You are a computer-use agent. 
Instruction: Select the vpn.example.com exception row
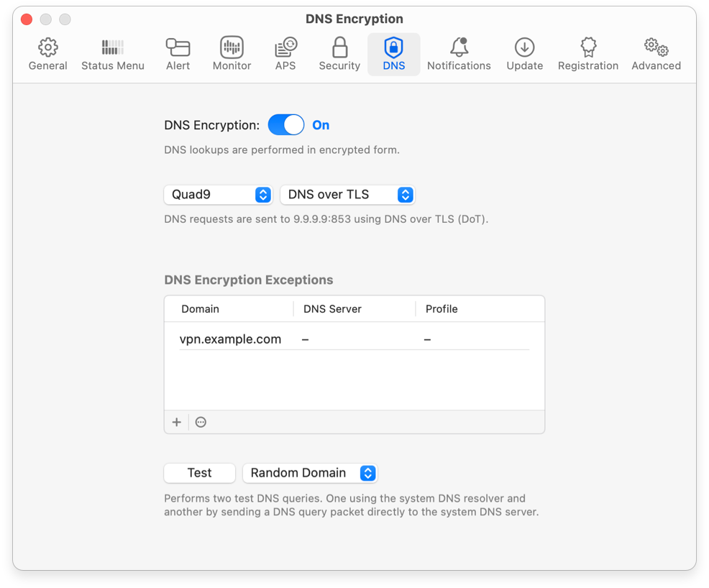230,339
